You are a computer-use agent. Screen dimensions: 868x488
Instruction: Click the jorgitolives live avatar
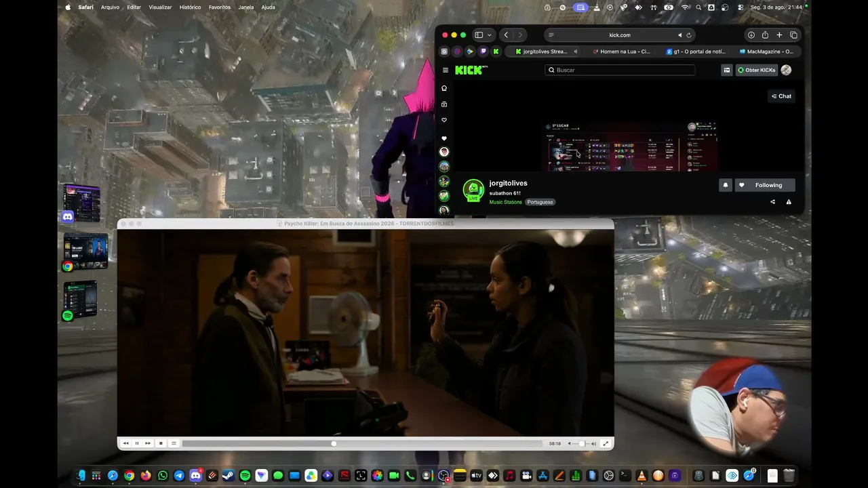pos(473,190)
